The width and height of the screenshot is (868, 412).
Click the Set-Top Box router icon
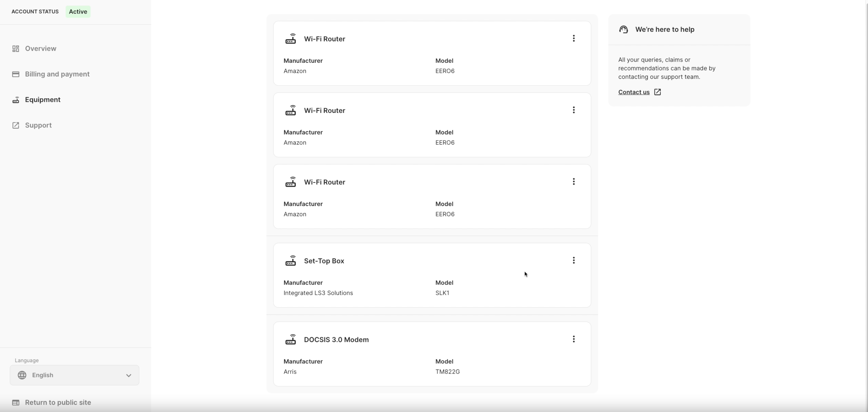point(291,261)
